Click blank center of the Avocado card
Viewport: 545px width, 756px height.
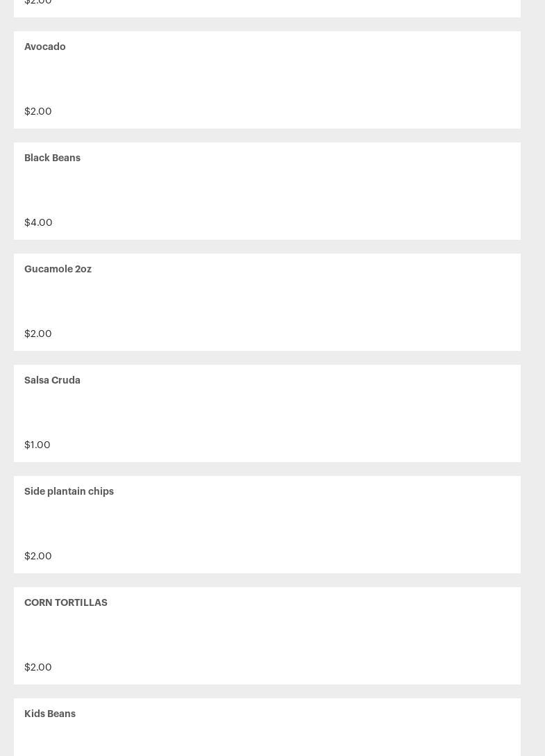[x=267, y=80]
